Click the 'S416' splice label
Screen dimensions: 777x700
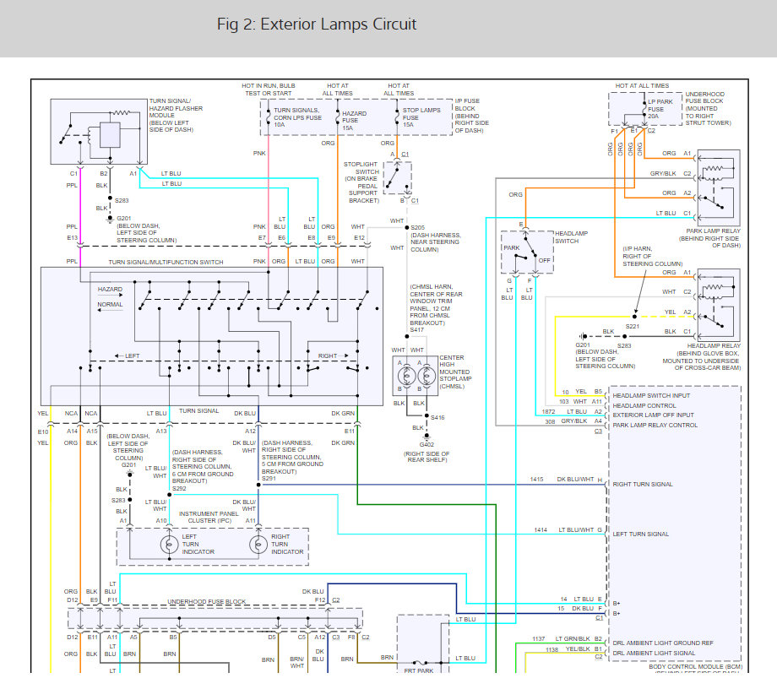pyautogui.click(x=437, y=418)
